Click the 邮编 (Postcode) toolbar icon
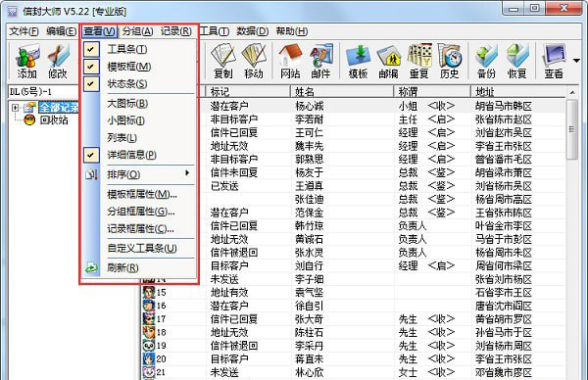Image resolution: width=588 pixels, height=380 pixels. [x=388, y=61]
